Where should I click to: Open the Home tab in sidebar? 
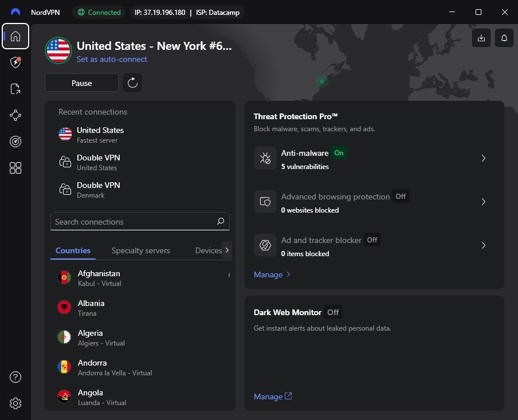(x=15, y=36)
